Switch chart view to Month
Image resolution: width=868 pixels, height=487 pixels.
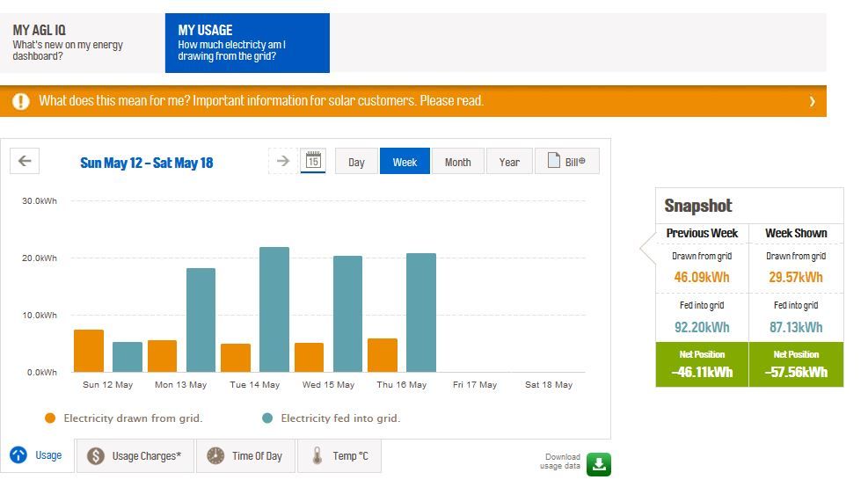point(457,162)
